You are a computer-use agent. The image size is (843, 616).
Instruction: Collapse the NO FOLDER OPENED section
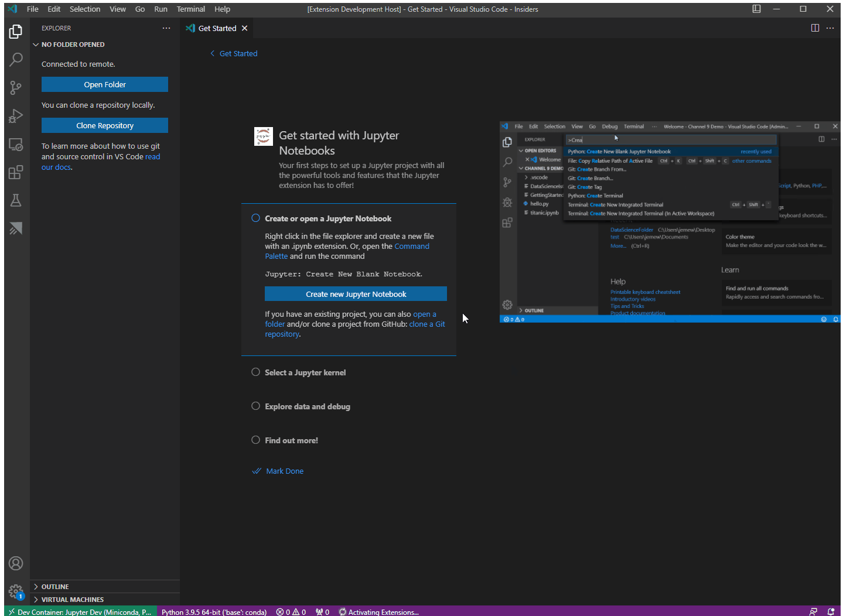click(105, 45)
